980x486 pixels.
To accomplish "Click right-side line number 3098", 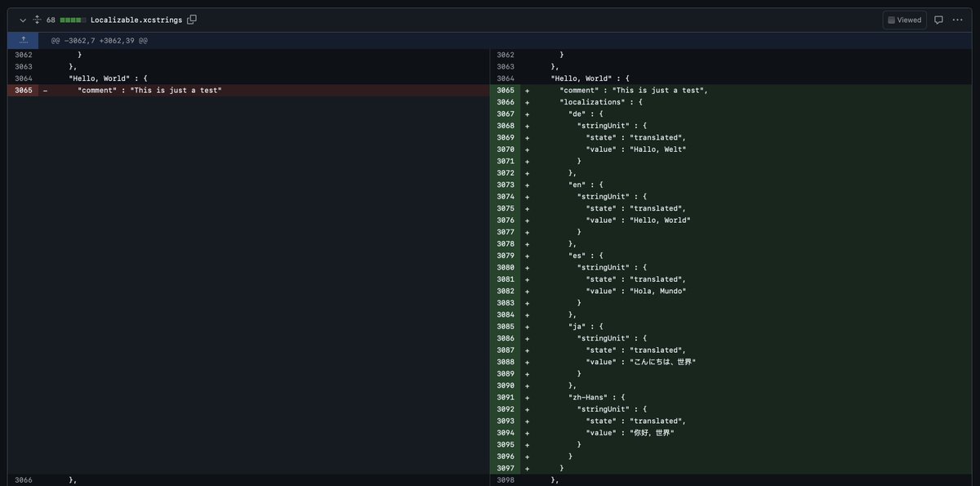I will coord(505,480).
